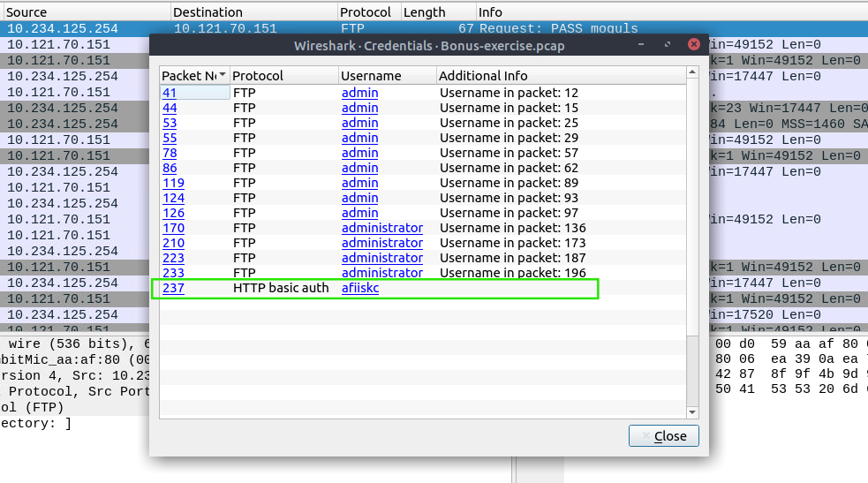Screen dimensions: 868x483
Task: Minimize the Credentials dialog
Action: [641, 44]
